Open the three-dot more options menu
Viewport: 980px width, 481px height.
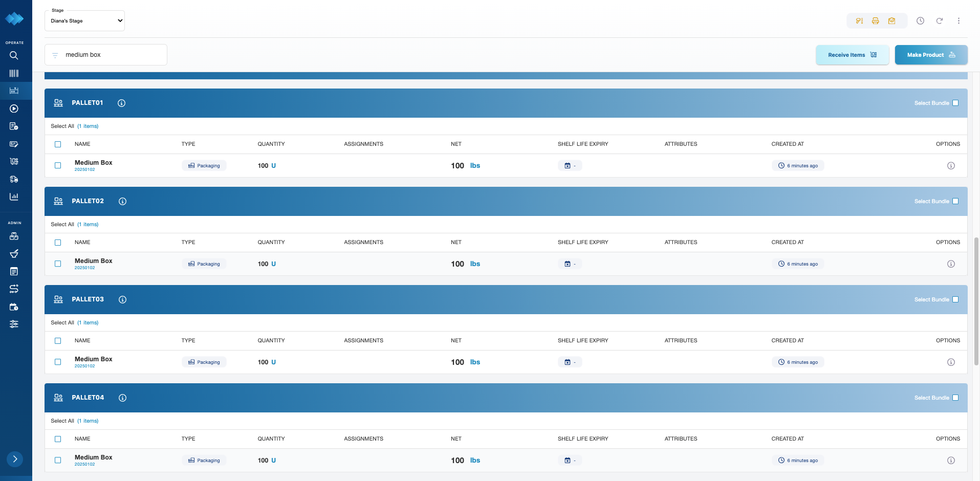click(x=959, y=21)
